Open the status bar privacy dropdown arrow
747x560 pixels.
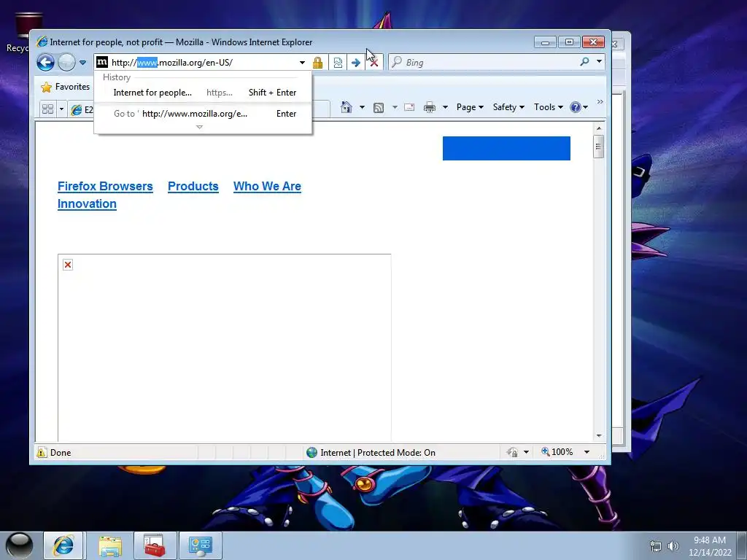526,452
